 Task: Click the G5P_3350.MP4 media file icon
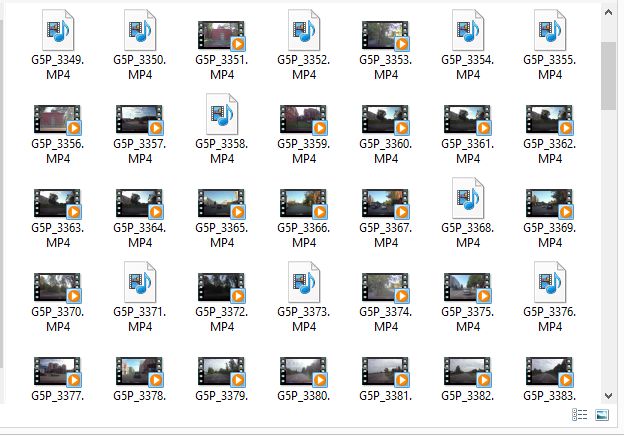pyautogui.click(x=139, y=31)
